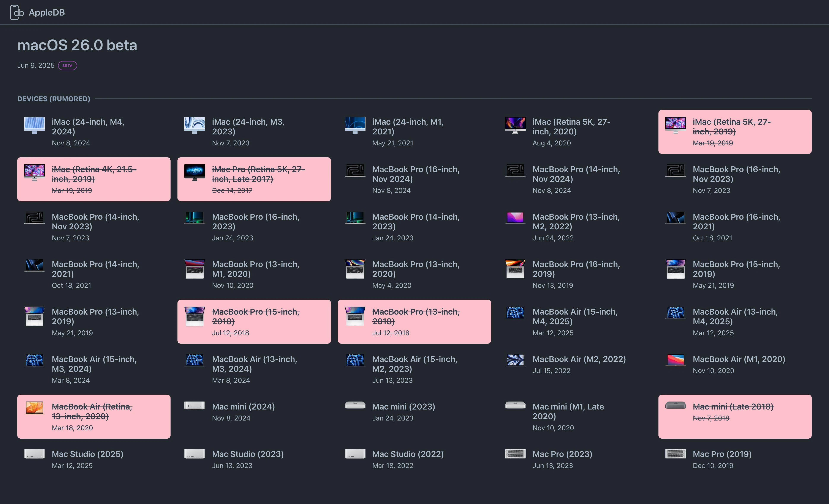Image resolution: width=829 pixels, height=504 pixels.
Task: Click the AppleDB phone logo icon
Action: point(17,13)
